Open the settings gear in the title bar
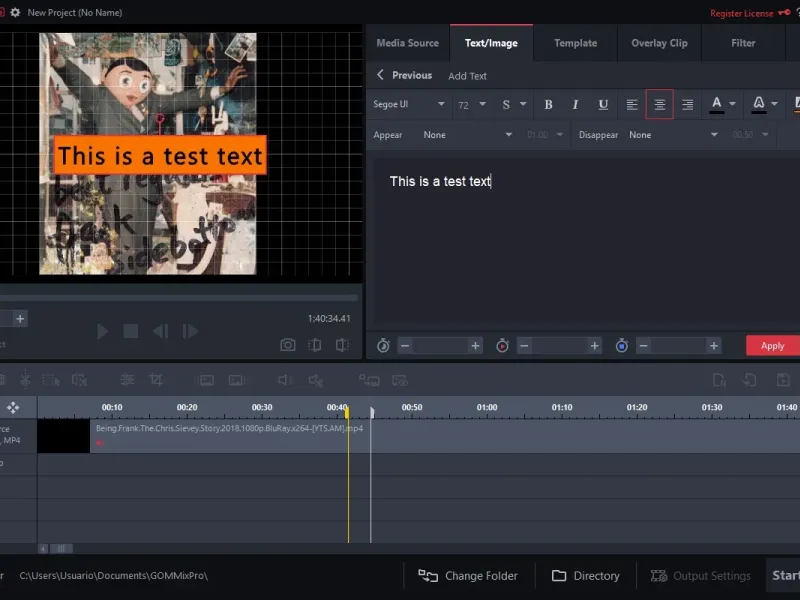Image resolution: width=800 pixels, height=600 pixels. pos(15,13)
